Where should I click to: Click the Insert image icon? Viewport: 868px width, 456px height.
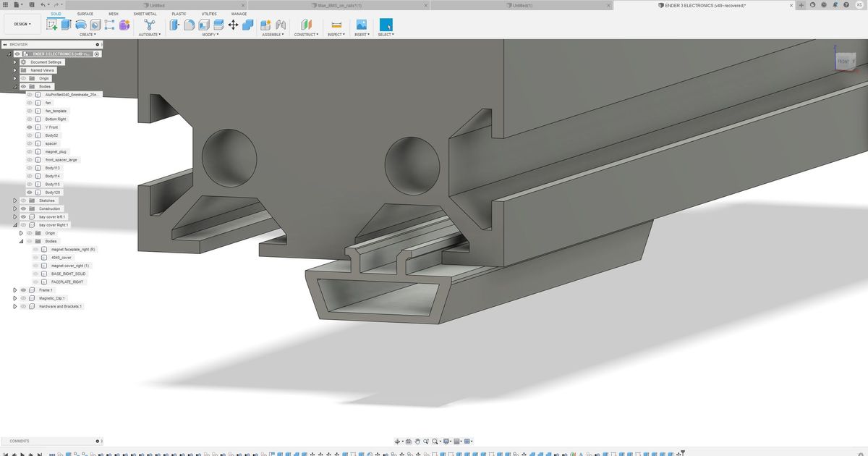360,24
